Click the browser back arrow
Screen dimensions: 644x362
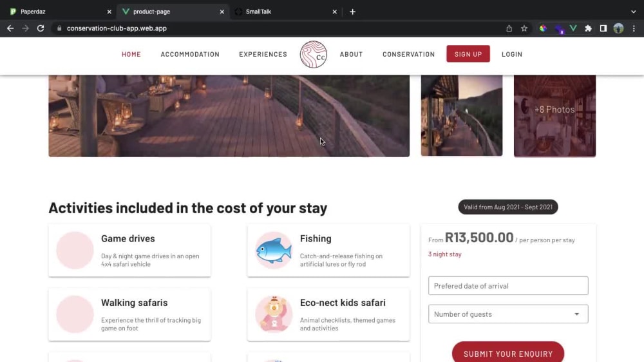coord(10,28)
